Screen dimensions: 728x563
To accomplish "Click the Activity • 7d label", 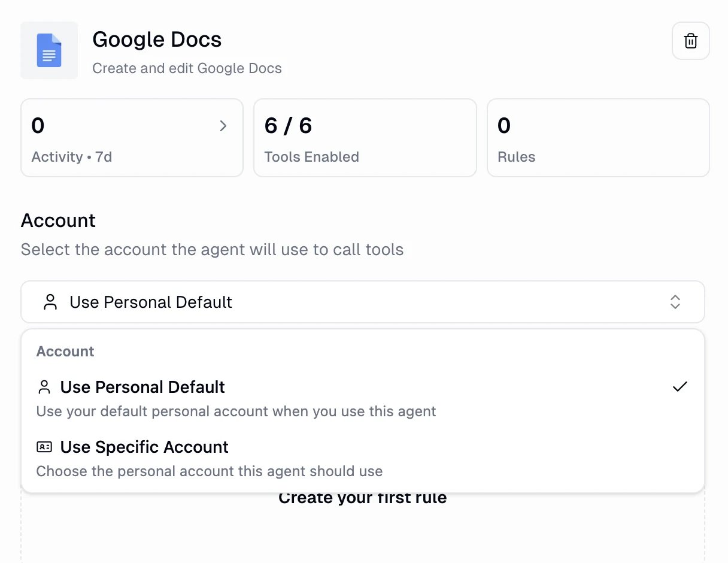I will click(x=72, y=157).
